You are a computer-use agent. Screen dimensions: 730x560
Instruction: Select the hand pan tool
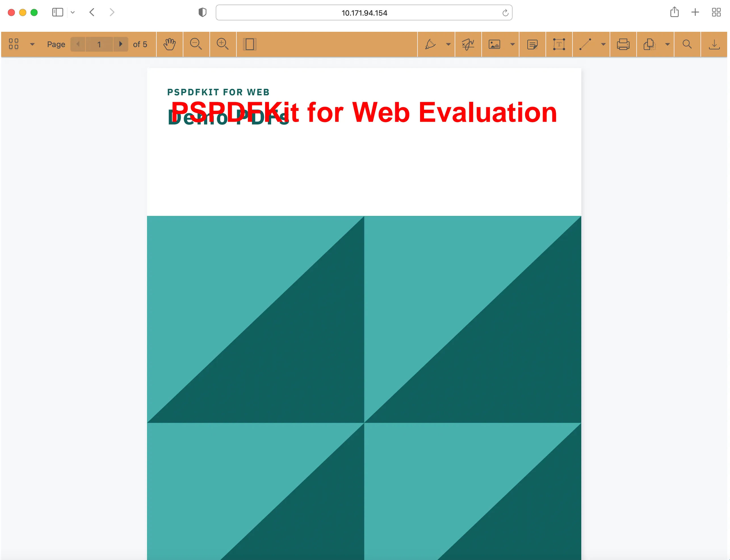click(170, 44)
